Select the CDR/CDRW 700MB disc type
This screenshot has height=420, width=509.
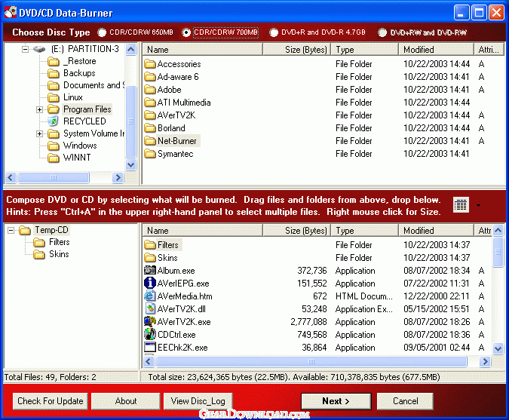pos(186,32)
